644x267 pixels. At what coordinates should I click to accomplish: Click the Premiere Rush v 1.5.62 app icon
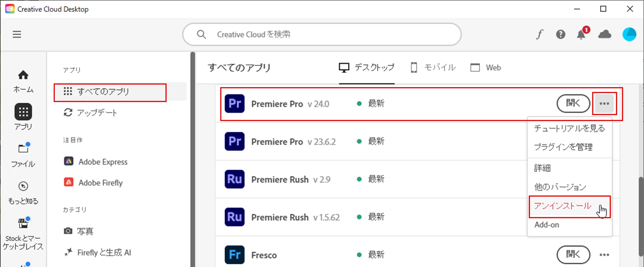coord(234,217)
